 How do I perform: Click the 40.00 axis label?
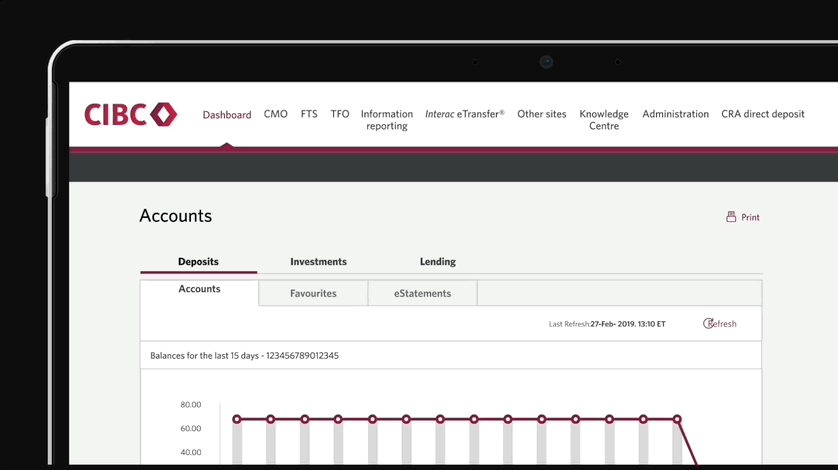pos(191,452)
